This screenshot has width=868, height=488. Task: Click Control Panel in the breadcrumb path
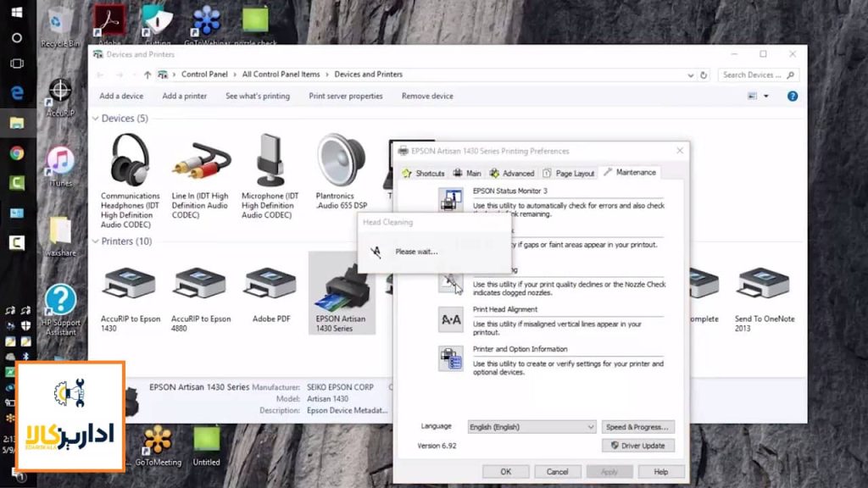[x=204, y=75]
